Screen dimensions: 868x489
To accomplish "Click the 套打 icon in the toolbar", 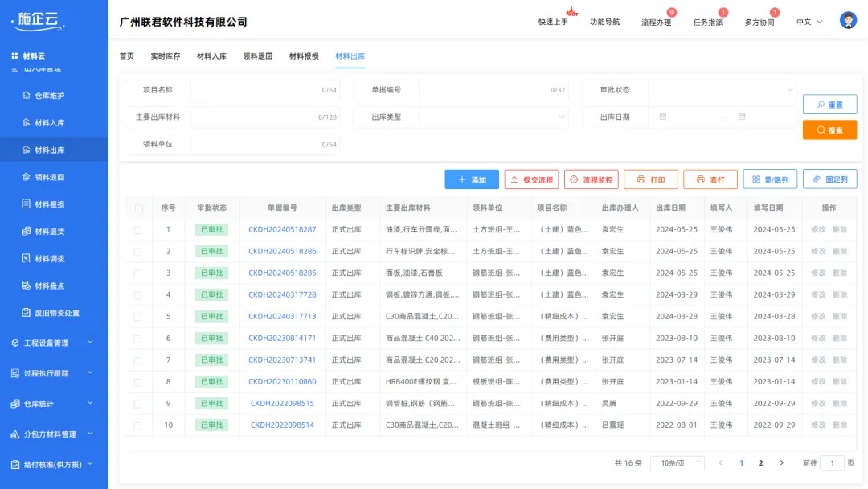I will click(710, 179).
